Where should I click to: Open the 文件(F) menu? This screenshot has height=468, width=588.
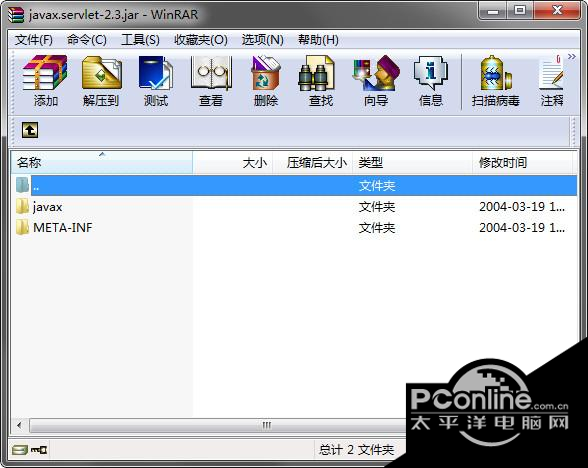pyautogui.click(x=34, y=40)
